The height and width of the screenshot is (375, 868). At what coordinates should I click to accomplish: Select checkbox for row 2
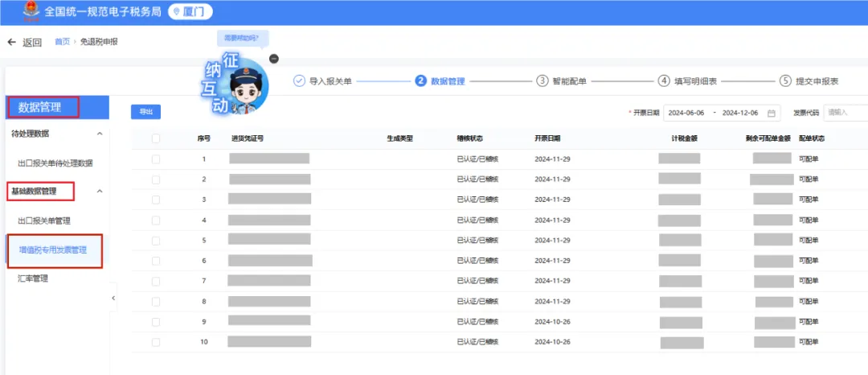[x=156, y=179]
